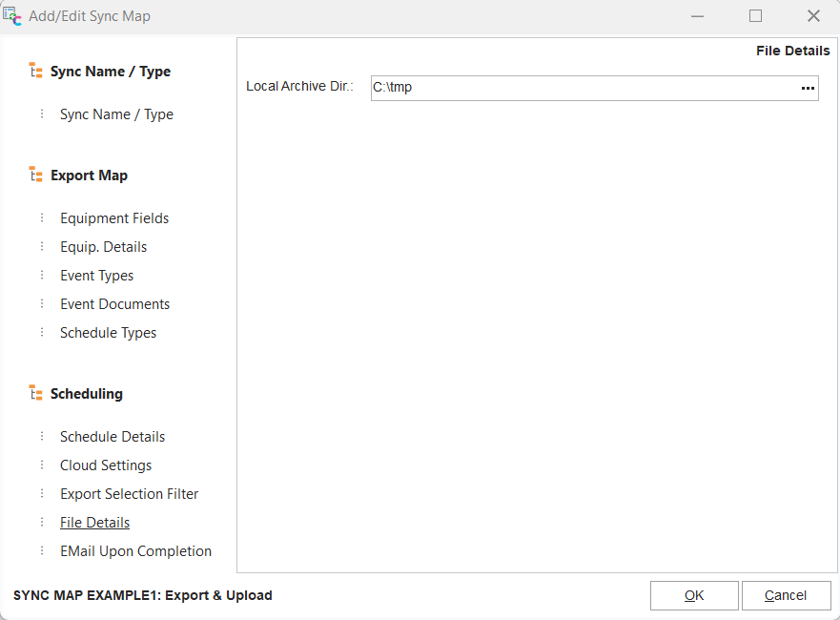Click the app icon in title bar
The width and height of the screenshot is (840, 620).
coord(13,15)
